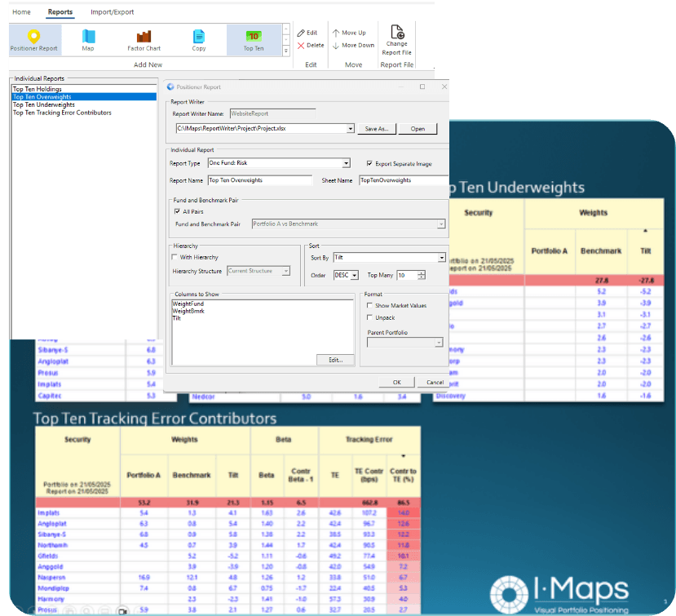Image resolution: width=676 pixels, height=616 pixels.
Task: Open the Parent Portfolio dropdown
Action: pos(439,343)
